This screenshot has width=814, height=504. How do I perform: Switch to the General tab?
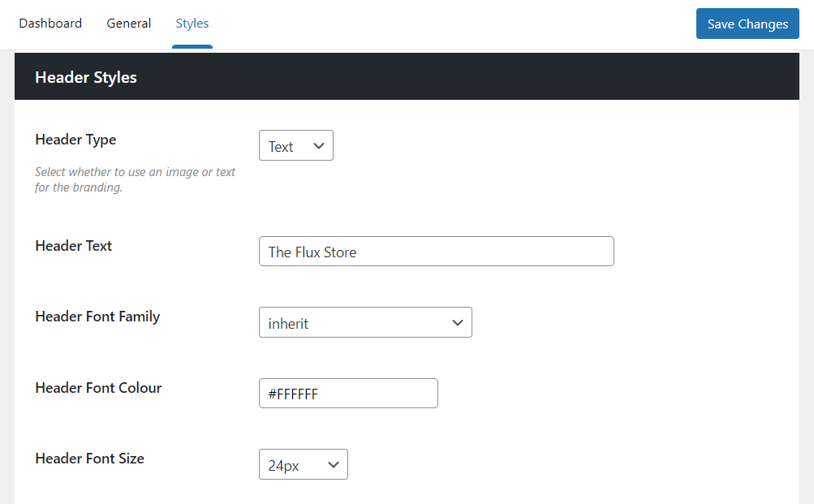[128, 24]
